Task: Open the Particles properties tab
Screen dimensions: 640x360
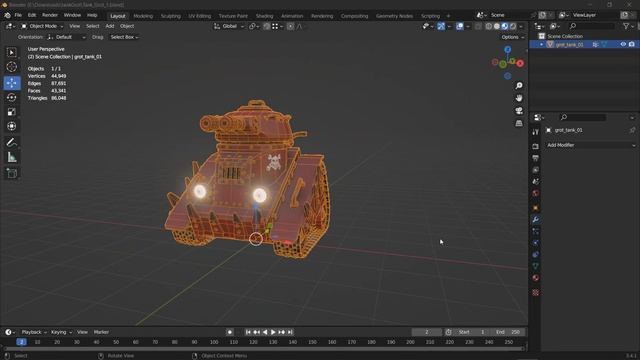Action: [x=536, y=231]
